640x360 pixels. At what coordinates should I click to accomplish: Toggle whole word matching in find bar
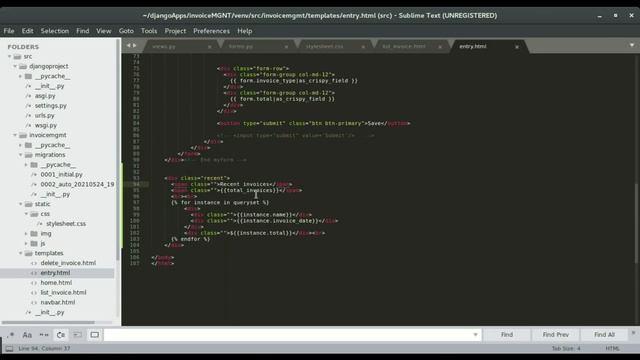[44, 335]
